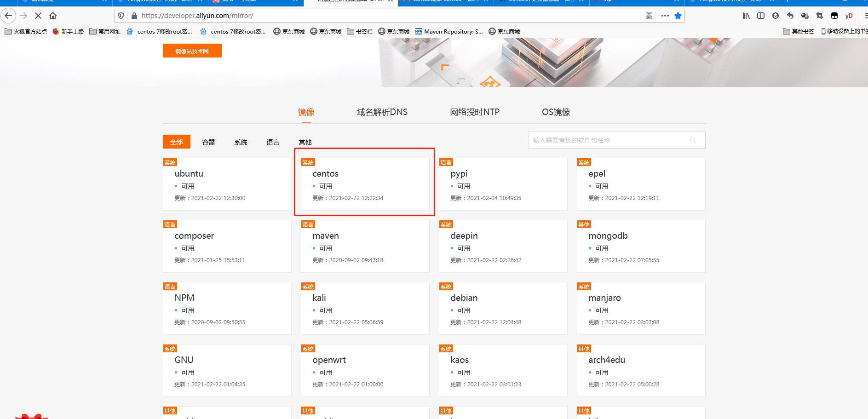
Task: Open the debian mirror card title
Action: click(464, 298)
